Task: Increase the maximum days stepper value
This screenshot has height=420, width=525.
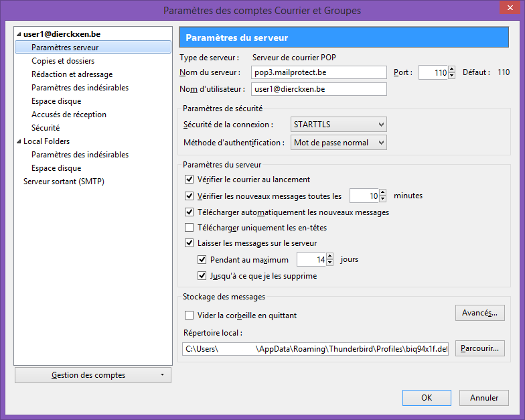Action: click(329, 256)
